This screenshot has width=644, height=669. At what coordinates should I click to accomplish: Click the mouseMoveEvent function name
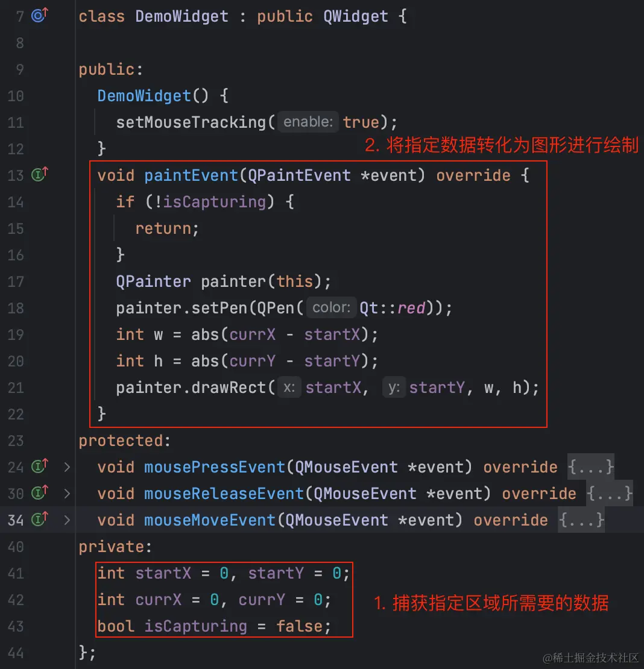[x=210, y=520]
